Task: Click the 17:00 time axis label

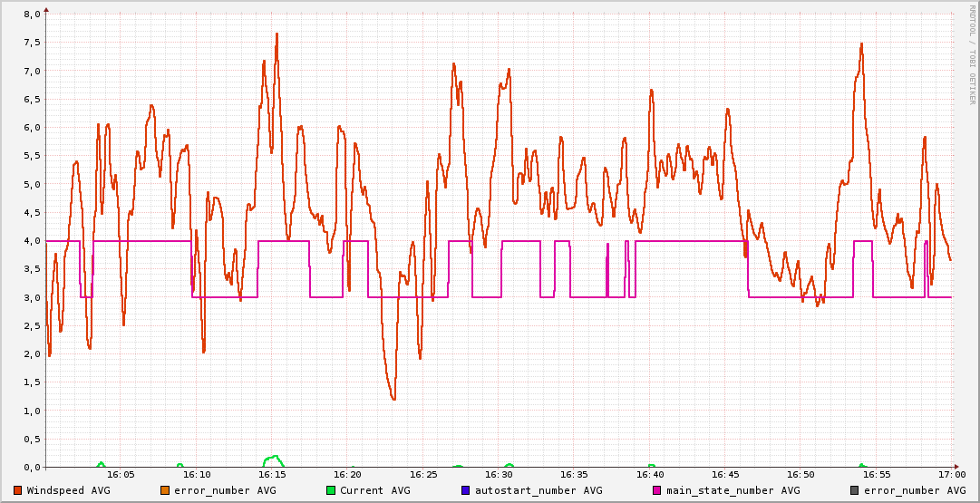Action: (x=951, y=474)
